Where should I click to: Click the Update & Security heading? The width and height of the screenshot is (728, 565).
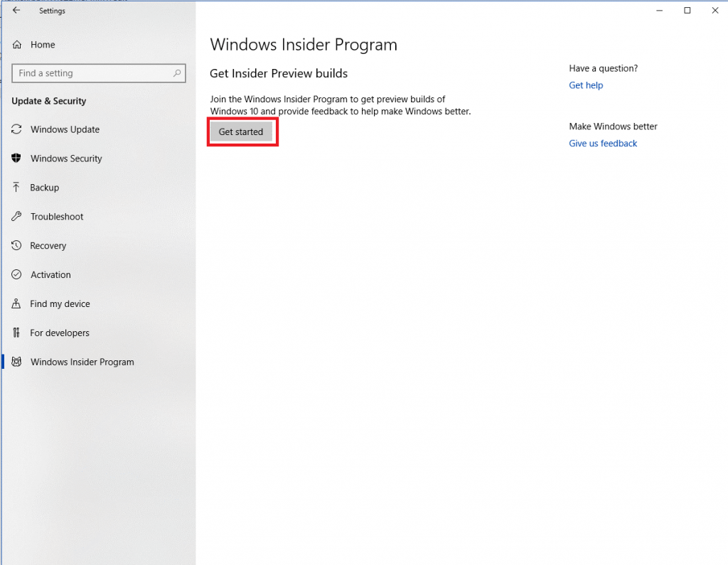[x=49, y=101]
